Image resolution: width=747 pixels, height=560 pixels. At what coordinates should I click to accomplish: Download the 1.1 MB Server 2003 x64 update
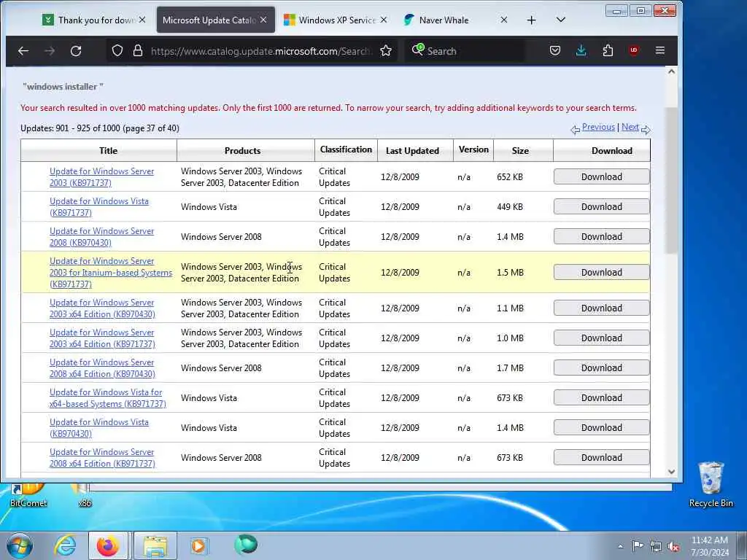click(x=601, y=308)
